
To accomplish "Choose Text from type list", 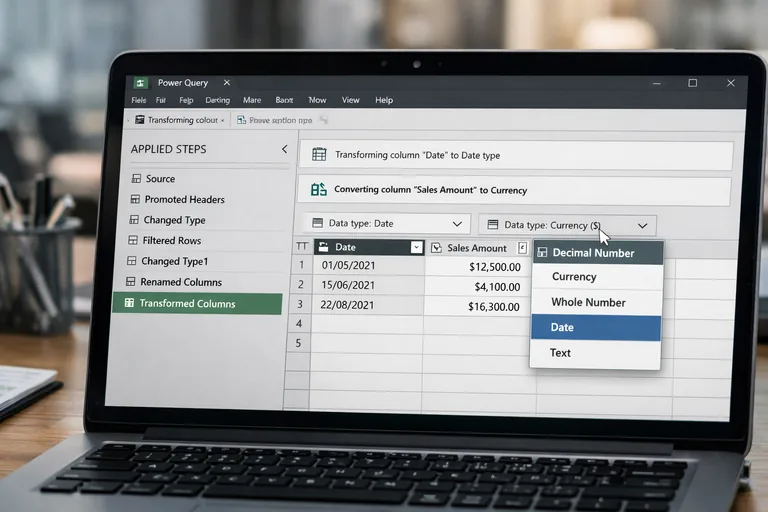I will pyautogui.click(x=596, y=353).
